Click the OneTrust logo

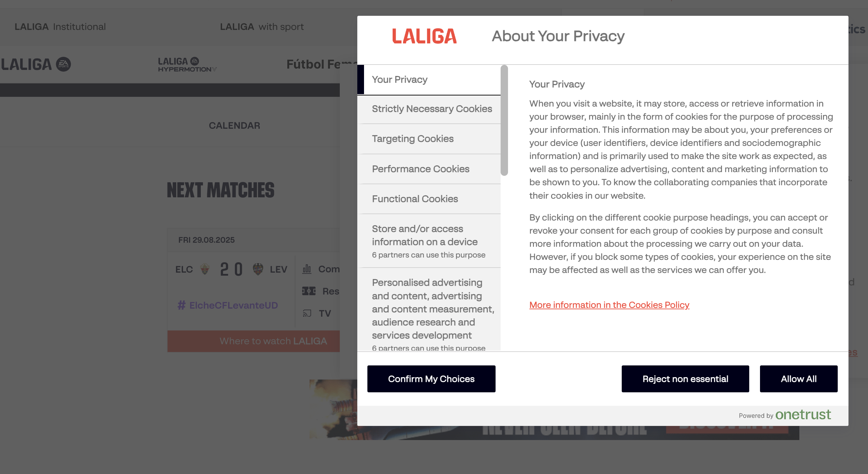(804, 415)
